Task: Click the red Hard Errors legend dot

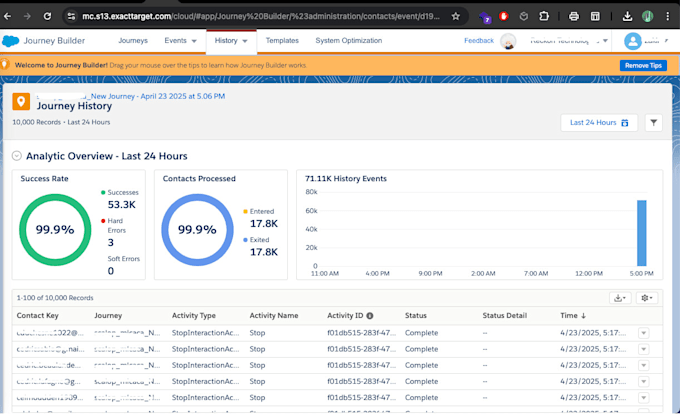Action: (x=103, y=221)
